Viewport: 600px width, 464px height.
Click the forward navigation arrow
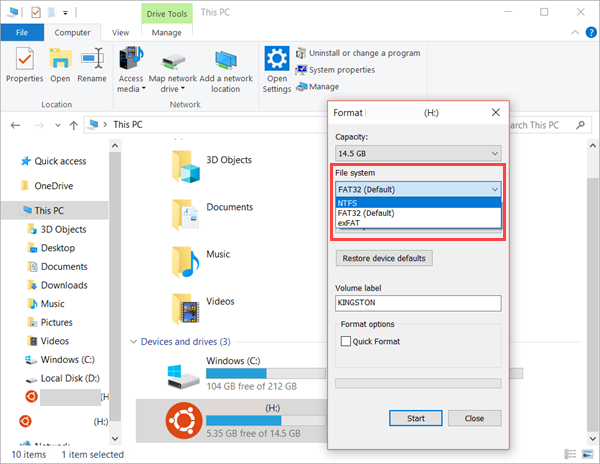click(39, 125)
